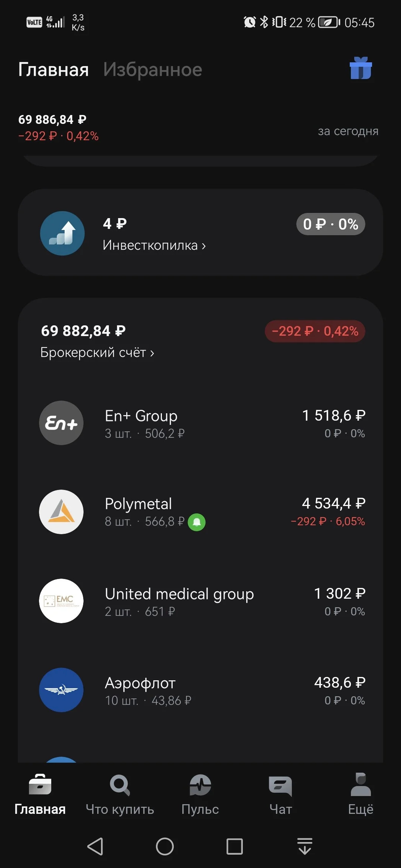The width and height of the screenshot is (401, 868).
Task: Open Что купить search tab
Action: click(120, 795)
